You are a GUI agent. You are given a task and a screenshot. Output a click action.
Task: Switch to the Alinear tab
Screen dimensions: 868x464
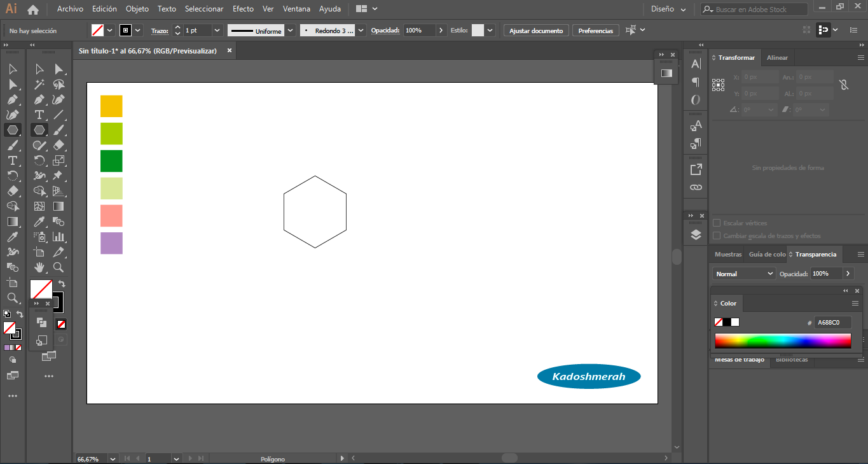pos(777,58)
